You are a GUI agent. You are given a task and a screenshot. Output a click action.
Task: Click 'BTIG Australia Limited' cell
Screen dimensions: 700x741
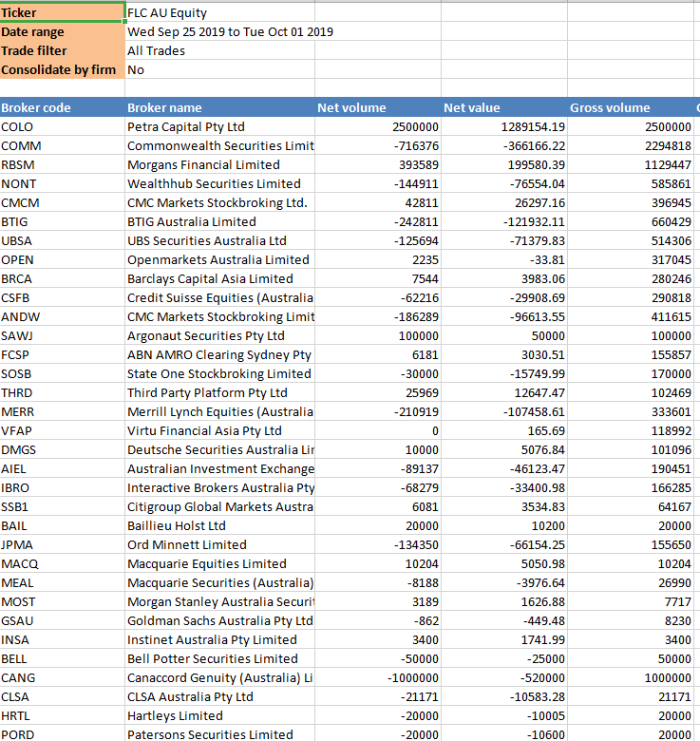[220, 221]
